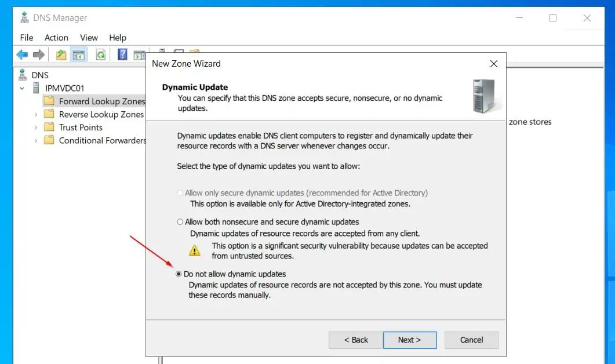Collapse the IPMVDC01 server node

[x=23, y=88]
